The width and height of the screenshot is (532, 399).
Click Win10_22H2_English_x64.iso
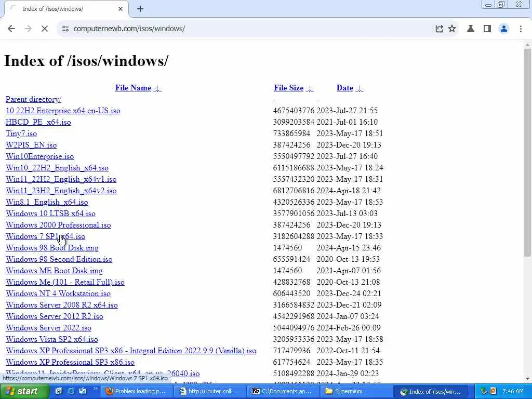(x=57, y=168)
